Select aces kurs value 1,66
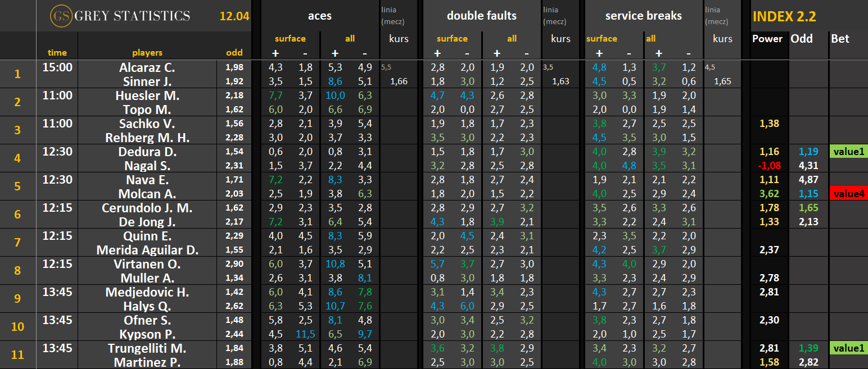 coord(399,81)
